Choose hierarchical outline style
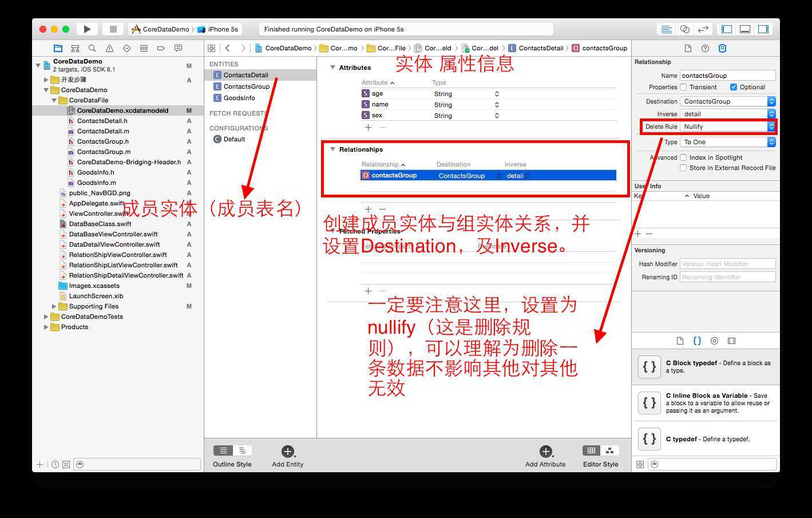The height and width of the screenshot is (518, 812). [243, 450]
